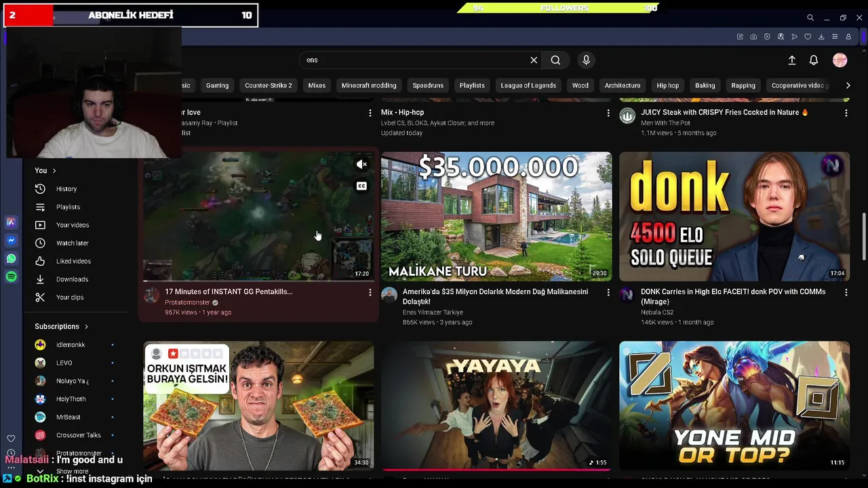Open Playlists in the sidebar
Screen dimensions: 868x488
tap(68, 207)
